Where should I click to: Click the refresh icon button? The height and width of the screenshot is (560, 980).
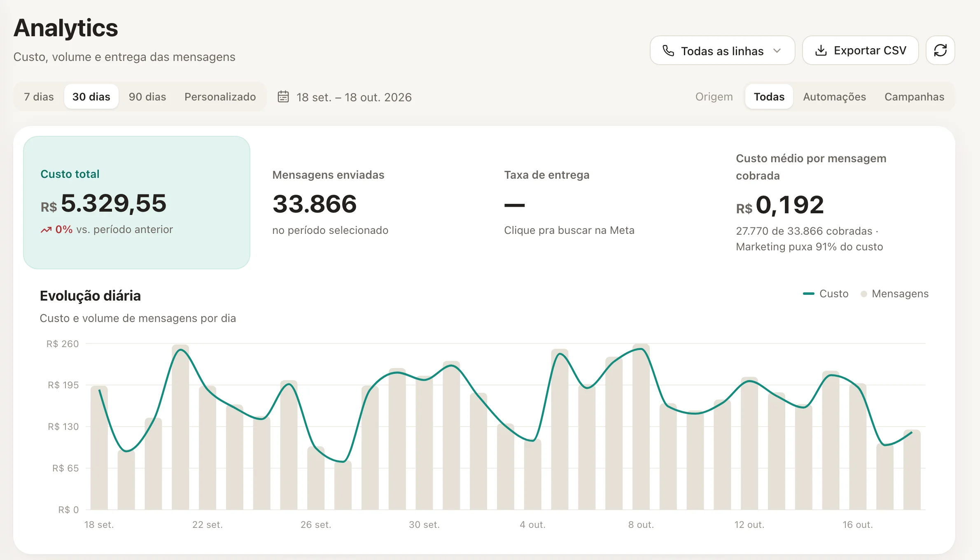point(940,50)
